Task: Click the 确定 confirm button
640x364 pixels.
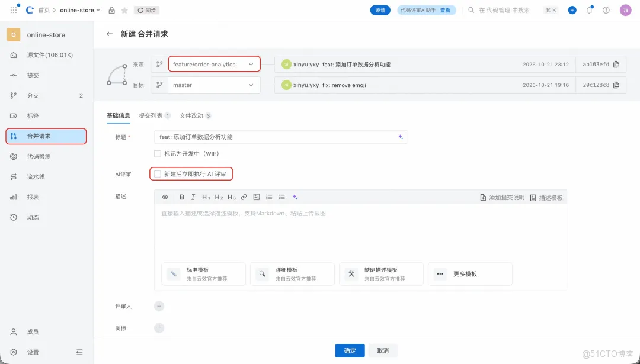Action: click(x=350, y=350)
